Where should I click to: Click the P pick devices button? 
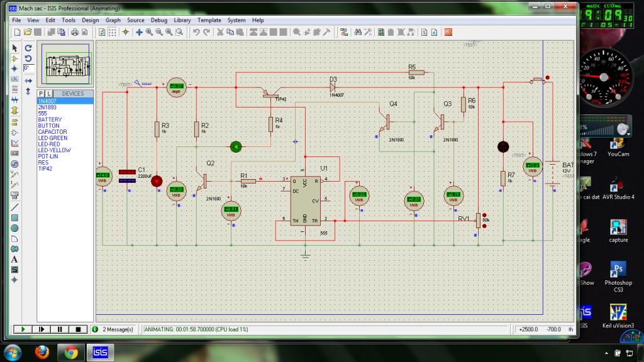click(x=41, y=94)
